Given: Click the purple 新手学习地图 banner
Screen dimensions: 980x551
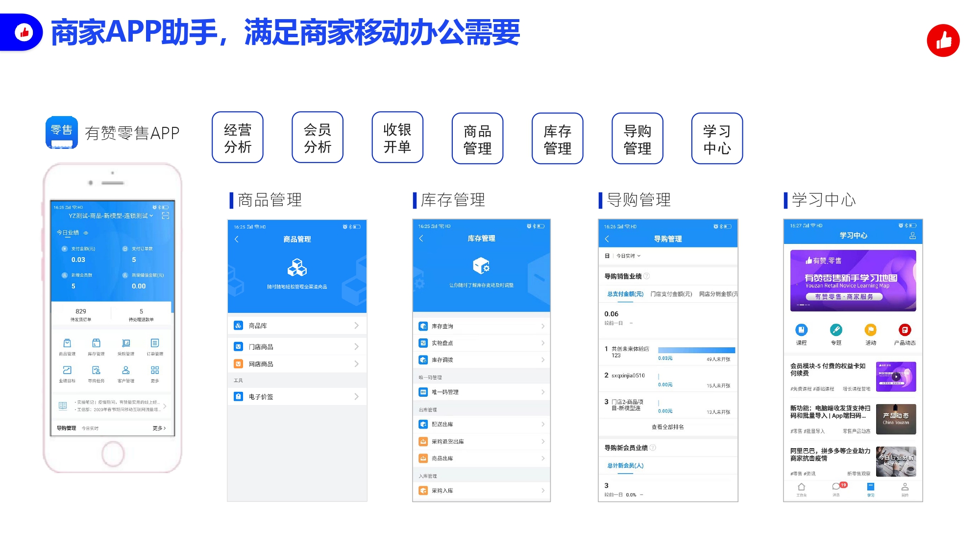Looking at the screenshot, I should click(853, 281).
